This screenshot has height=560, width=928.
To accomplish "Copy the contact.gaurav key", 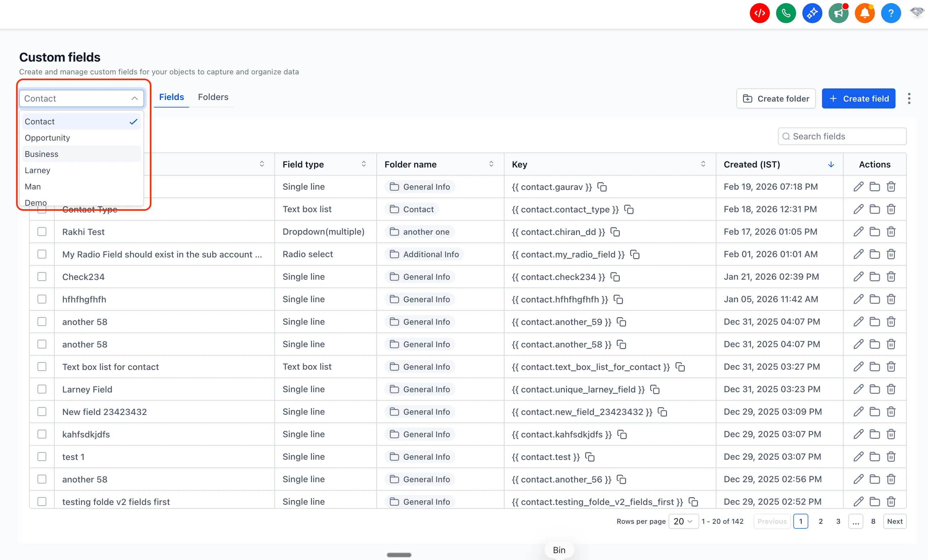I will coord(602,187).
